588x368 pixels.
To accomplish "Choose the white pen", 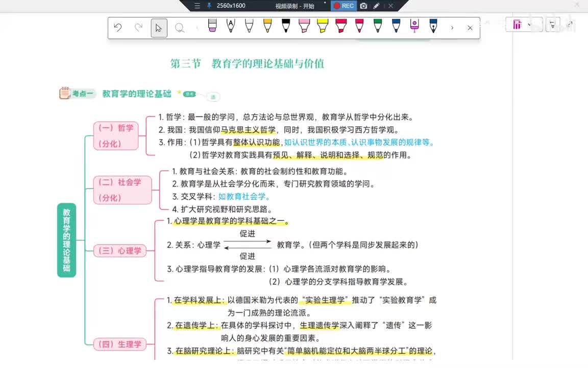I will [249, 25].
